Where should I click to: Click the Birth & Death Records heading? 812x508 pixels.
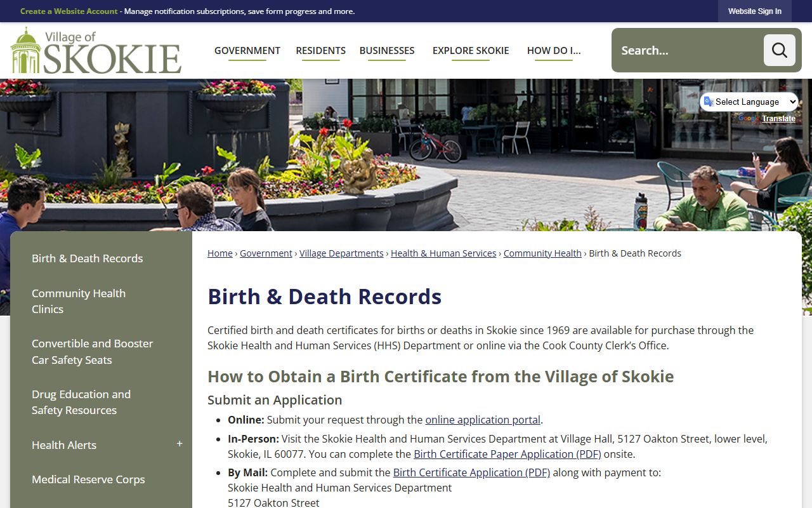coord(325,297)
